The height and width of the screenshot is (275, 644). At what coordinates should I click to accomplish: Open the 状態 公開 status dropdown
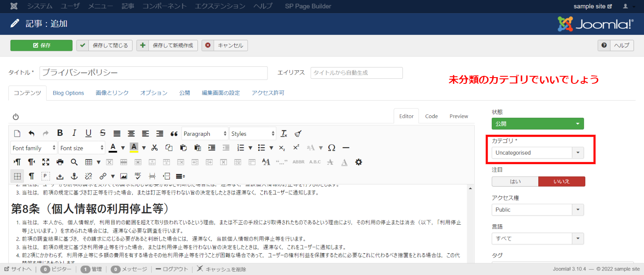coord(538,124)
